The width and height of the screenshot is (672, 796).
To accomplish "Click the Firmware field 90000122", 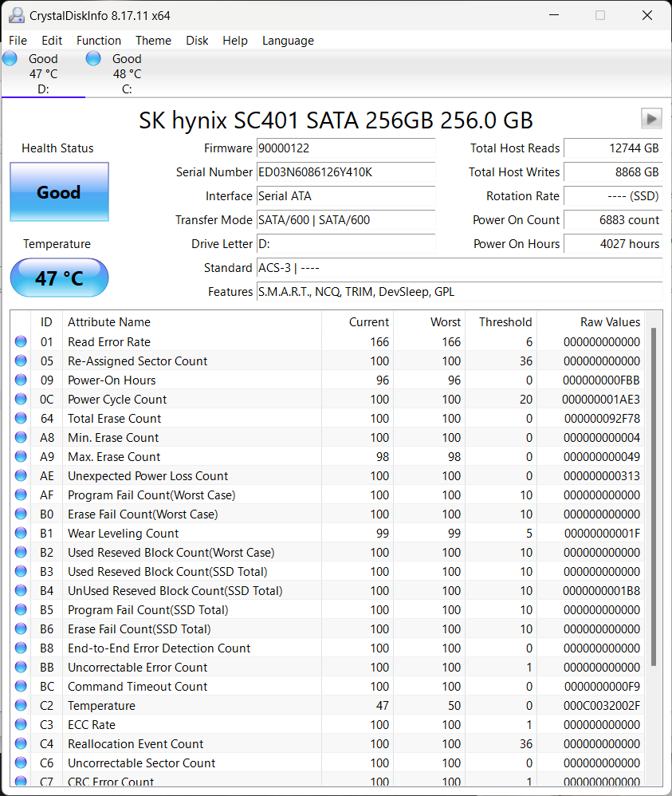I will tap(346, 148).
